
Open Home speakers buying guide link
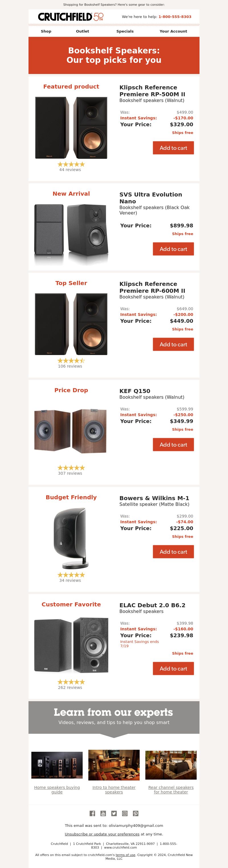pos(57,790)
